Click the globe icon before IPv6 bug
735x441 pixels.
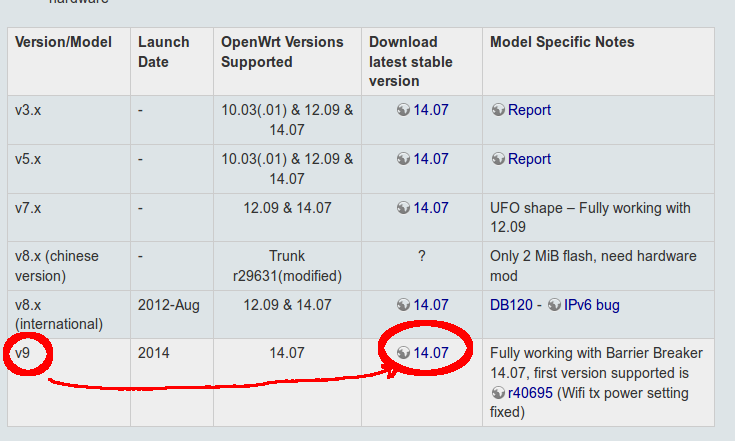pos(554,305)
